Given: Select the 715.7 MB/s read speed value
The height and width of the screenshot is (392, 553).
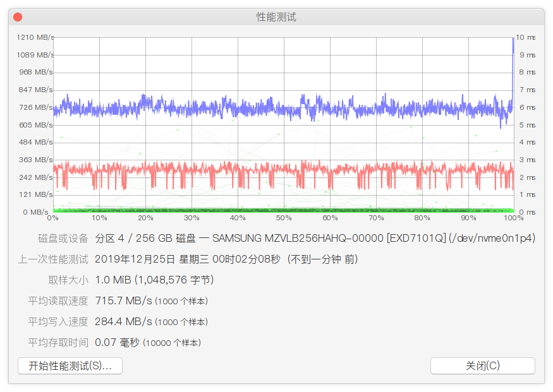Looking at the screenshot, I should tap(123, 300).
